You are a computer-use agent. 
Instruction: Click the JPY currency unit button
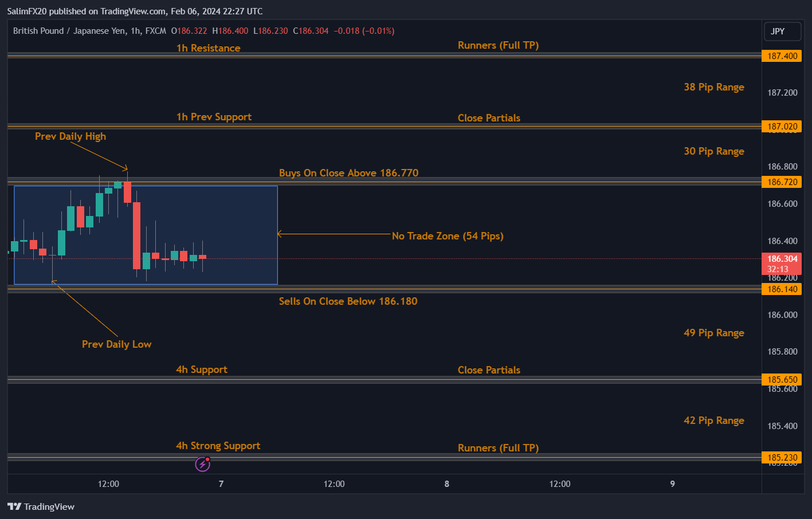click(x=782, y=32)
